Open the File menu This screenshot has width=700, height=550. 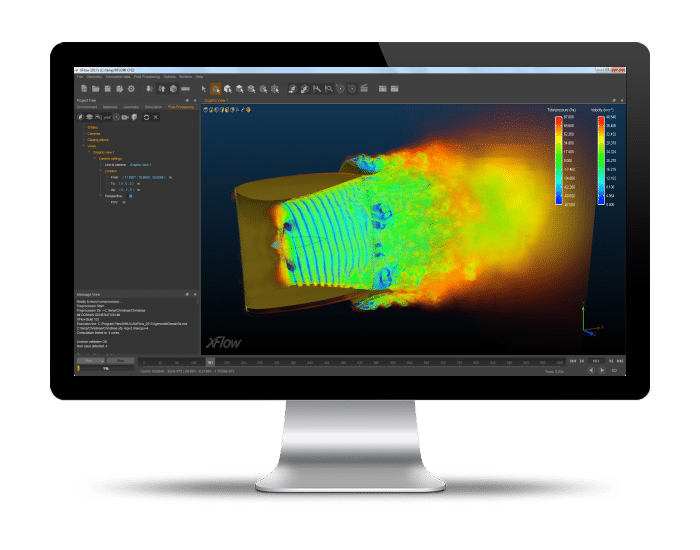pyautogui.click(x=80, y=77)
